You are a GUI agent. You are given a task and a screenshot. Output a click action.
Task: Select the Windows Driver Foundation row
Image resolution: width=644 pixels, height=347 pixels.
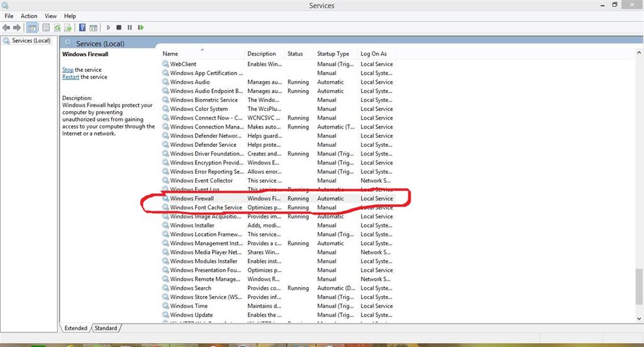coord(277,154)
